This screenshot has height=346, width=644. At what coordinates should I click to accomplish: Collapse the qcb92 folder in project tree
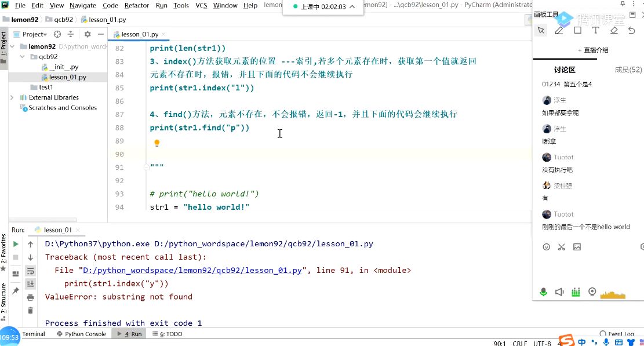[x=22, y=57]
